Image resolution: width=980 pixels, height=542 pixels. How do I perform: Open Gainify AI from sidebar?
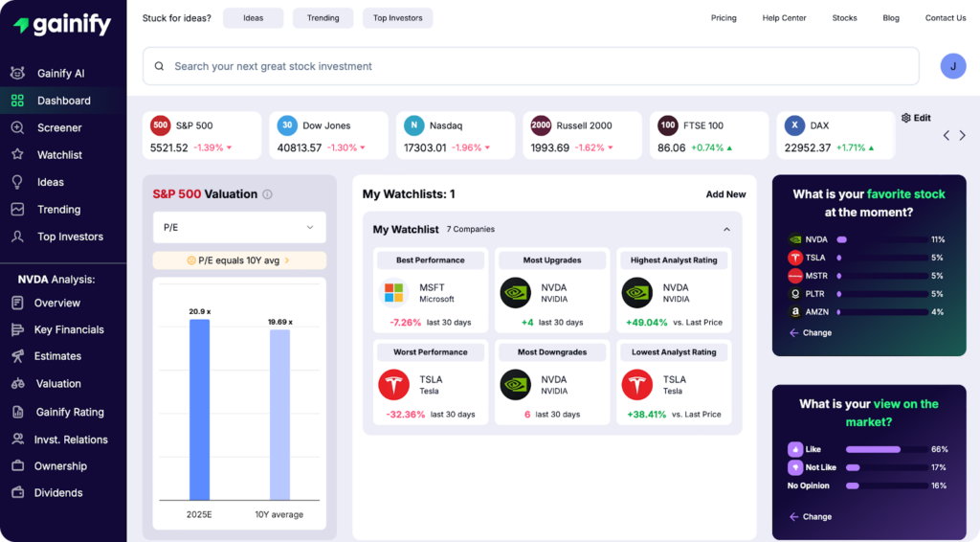click(x=60, y=73)
